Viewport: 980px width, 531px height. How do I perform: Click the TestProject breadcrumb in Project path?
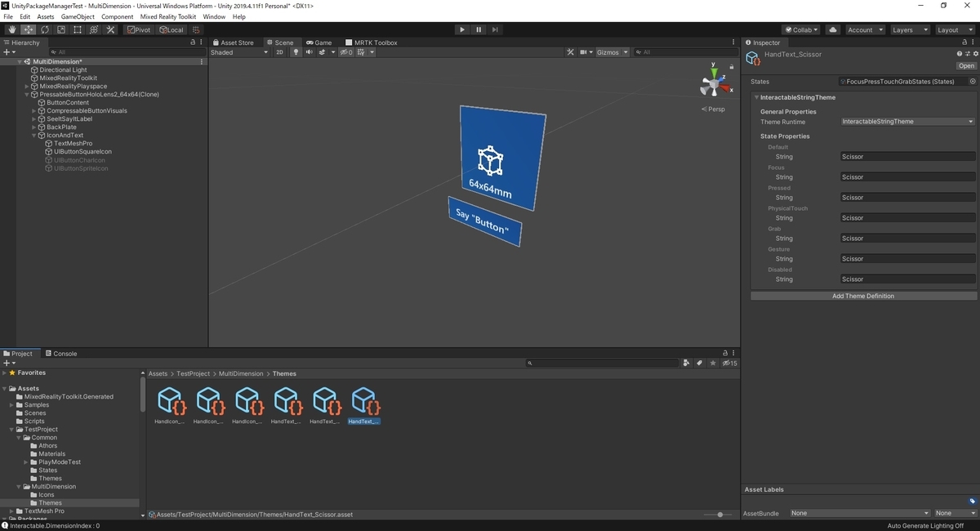click(193, 373)
